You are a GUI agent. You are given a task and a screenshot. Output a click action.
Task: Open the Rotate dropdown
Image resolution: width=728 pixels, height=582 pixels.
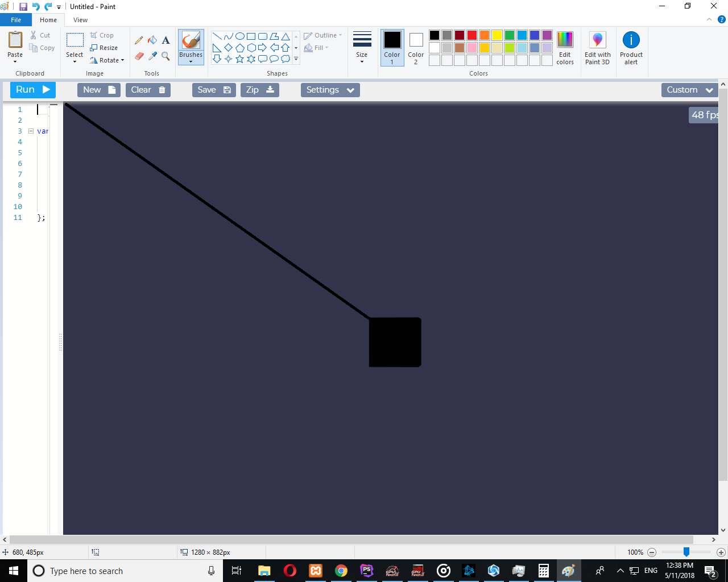click(x=107, y=60)
